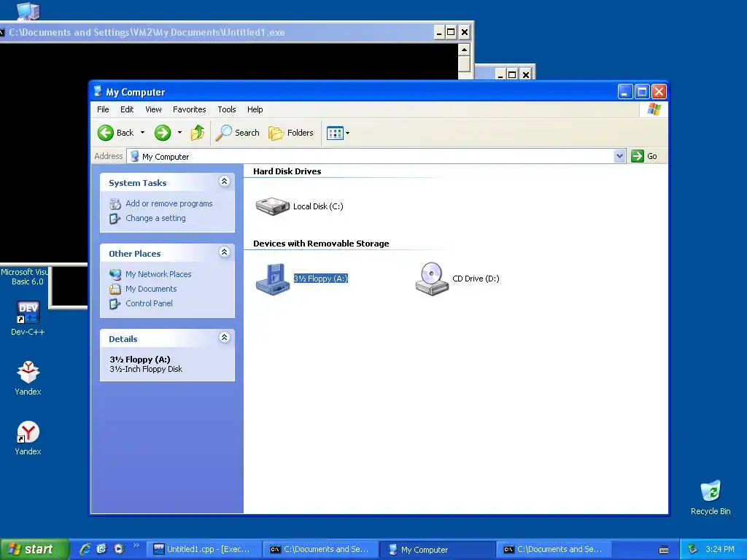Image resolution: width=747 pixels, height=560 pixels.
Task: Minimize the Untitled1.exe console window
Action: [439, 32]
